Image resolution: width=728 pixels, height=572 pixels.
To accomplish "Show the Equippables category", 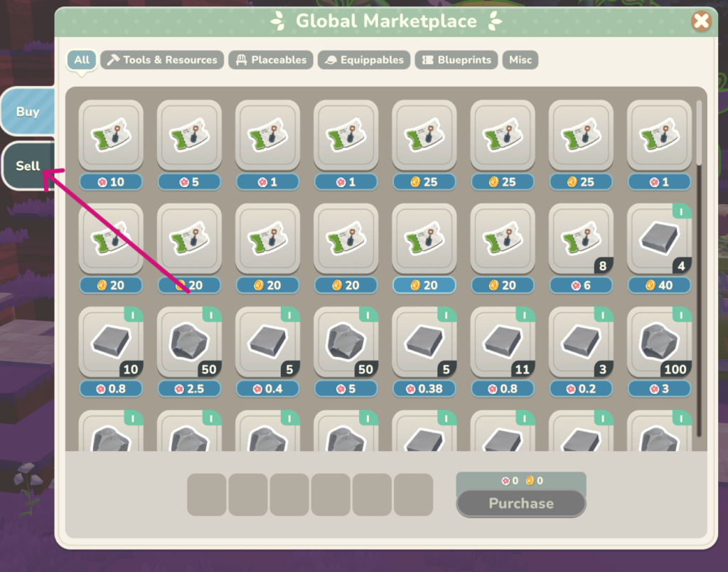I will 364,60.
